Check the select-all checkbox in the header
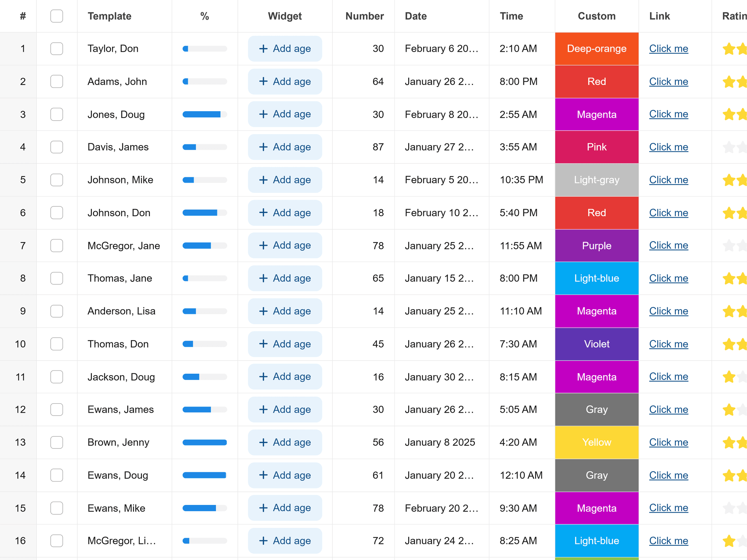Screen dimensions: 747x560 (57, 16)
